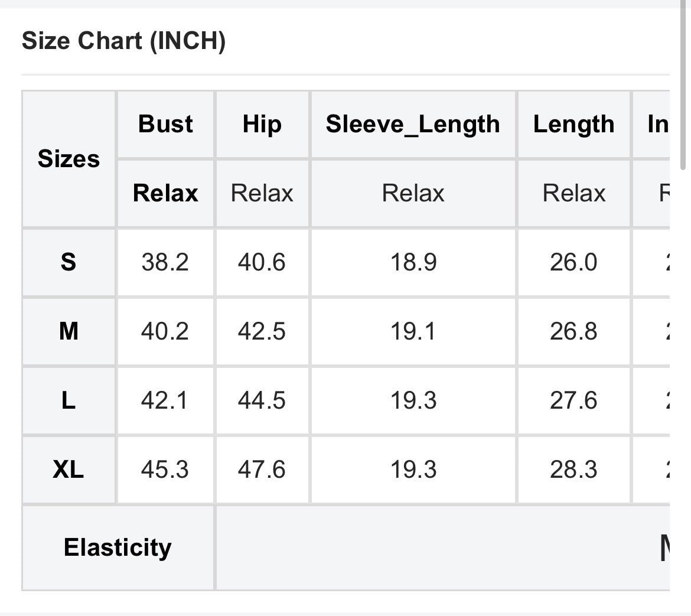The height and width of the screenshot is (616, 691).
Task: Click the bold Relax subheader under Bust
Action: point(165,193)
